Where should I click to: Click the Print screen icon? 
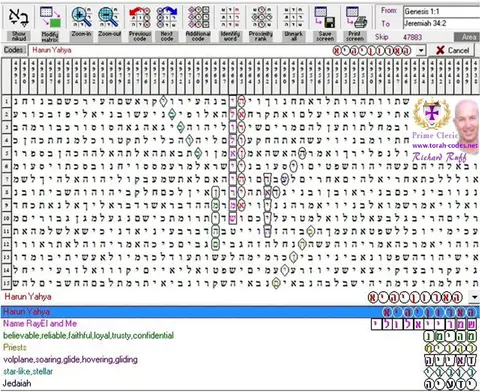[x=356, y=17]
